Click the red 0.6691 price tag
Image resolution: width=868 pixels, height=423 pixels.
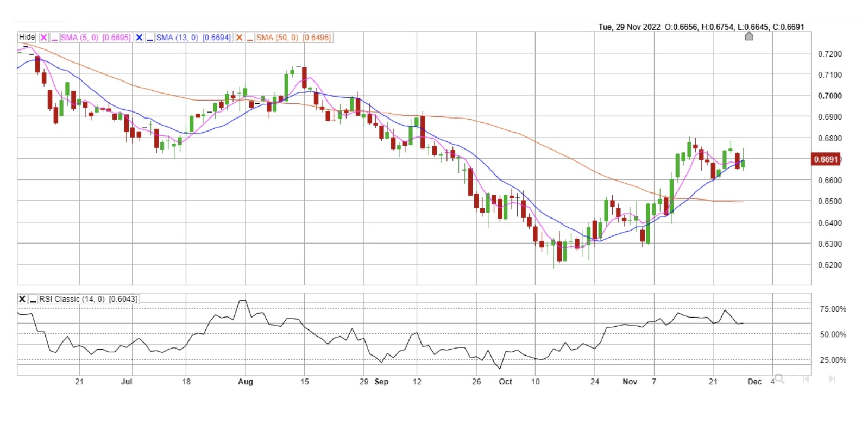click(826, 159)
